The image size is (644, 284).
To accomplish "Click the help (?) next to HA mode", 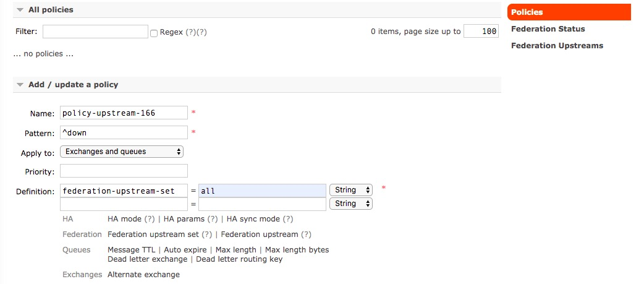I will tap(149, 219).
